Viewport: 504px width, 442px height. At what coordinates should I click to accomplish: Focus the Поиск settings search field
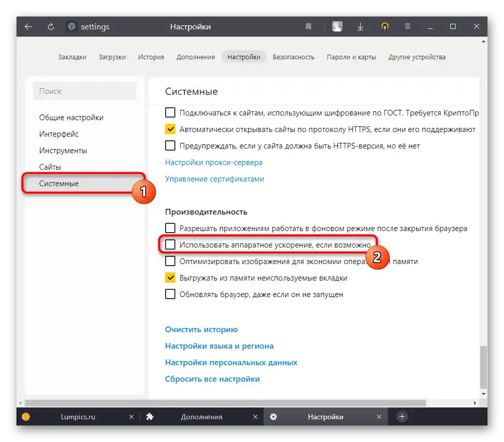coord(85,91)
